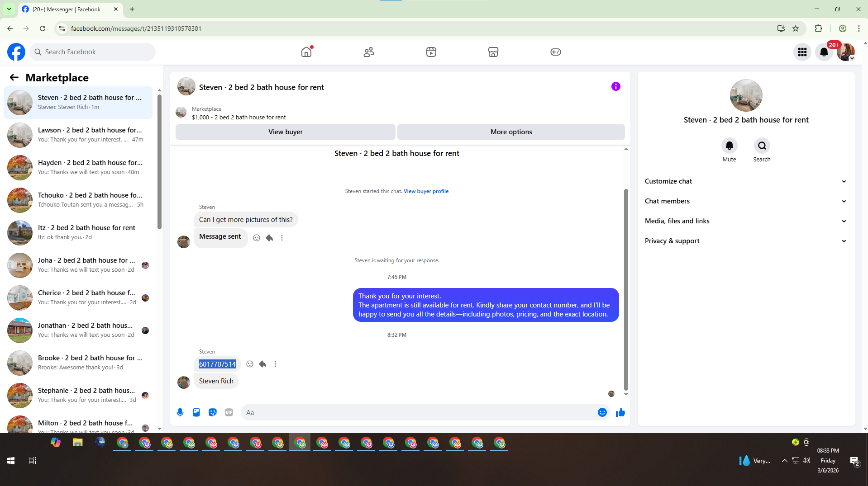
Task: Click the Mute bell icon for this chat
Action: [x=730, y=146]
